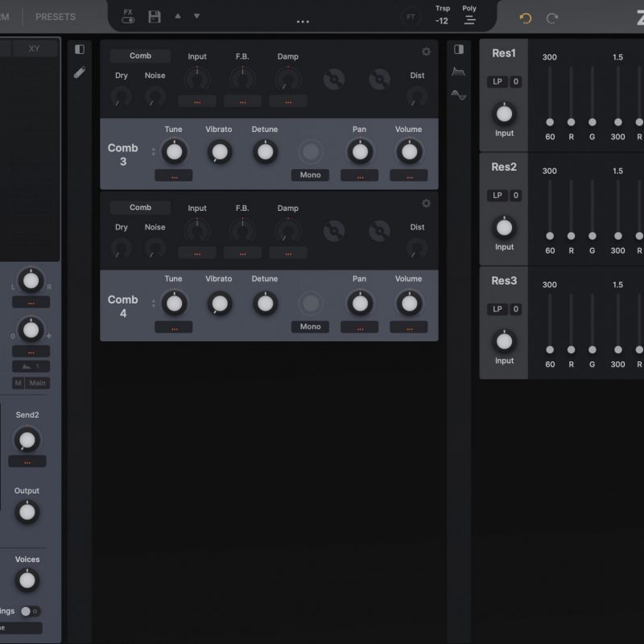Select next preset with down arrow

[196, 16]
